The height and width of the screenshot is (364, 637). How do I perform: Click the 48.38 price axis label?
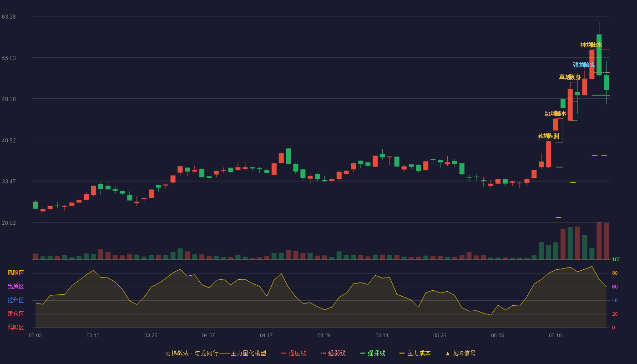[9, 99]
